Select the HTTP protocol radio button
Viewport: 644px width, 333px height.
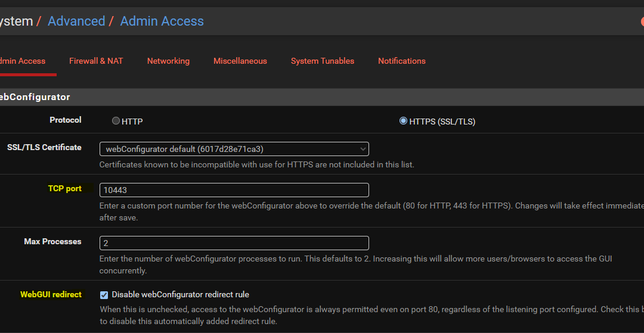pyautogui.click(x=116, y=120)
